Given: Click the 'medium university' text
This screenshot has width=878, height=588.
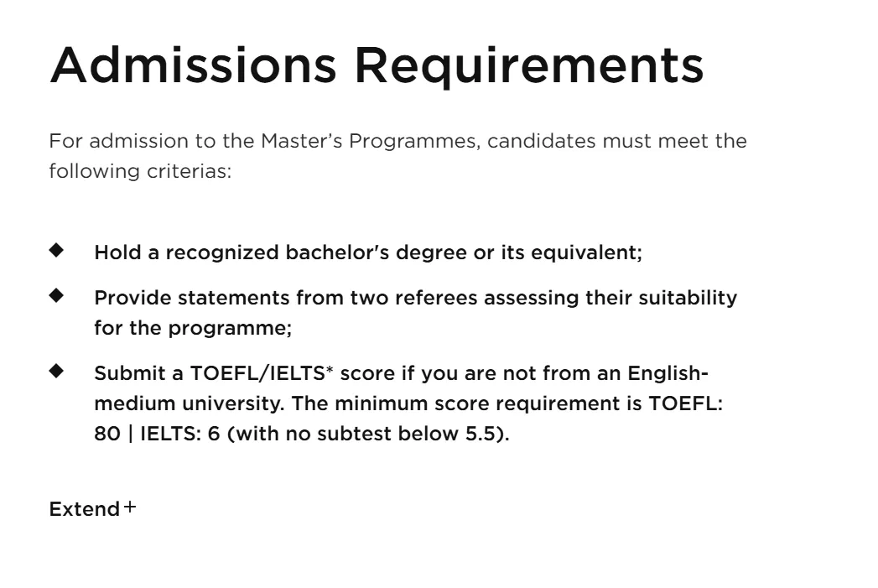Looking at the screenshot, I should tap(185, 403).
